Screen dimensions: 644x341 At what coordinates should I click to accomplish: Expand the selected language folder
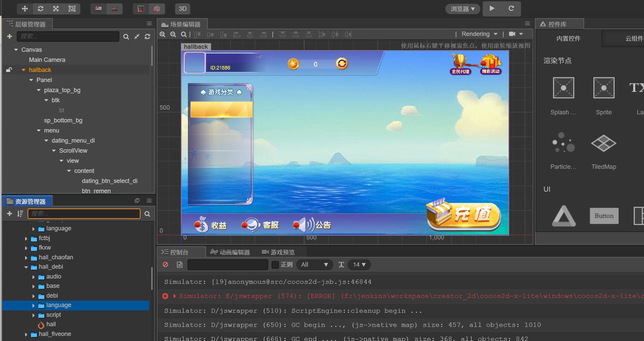[33, 306]
